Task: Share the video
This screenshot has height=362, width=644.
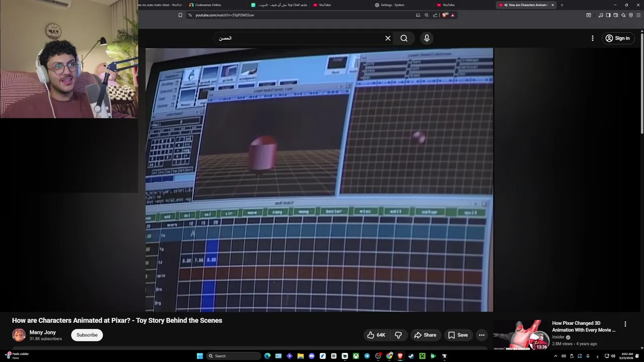Action: coord(425,335)
